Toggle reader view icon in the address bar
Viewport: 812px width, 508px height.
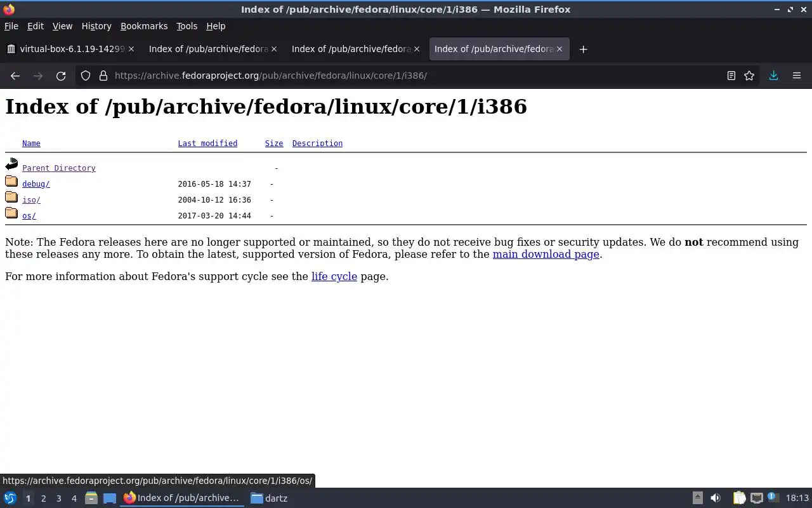pyautogui.click(x=731, y=76)
